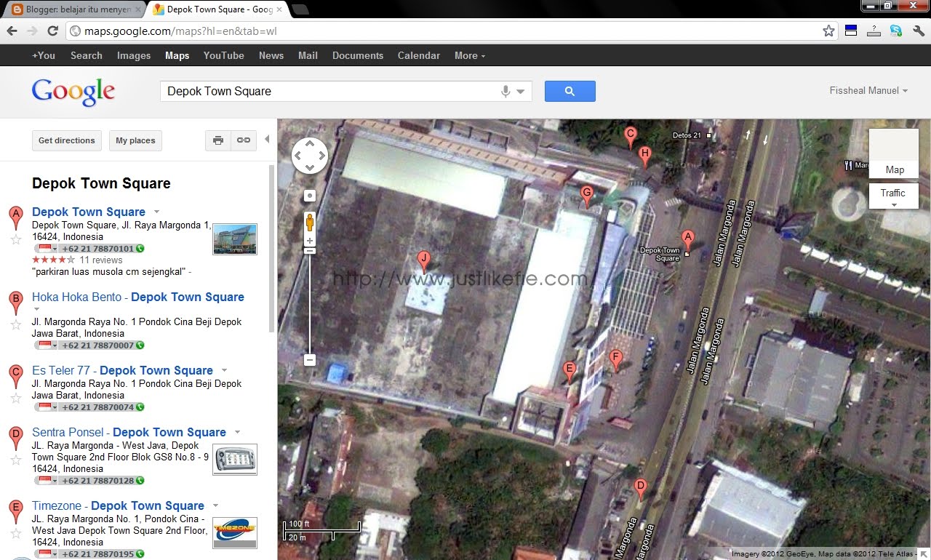This screenshot has height=560, width=931.
Task: Expand options arrow beside Sentra Ponsel
Action: point(237,432)
